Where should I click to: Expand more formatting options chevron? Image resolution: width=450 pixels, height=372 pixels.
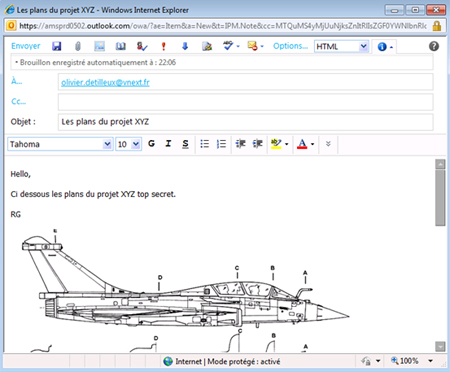click(x=328, y=144)
